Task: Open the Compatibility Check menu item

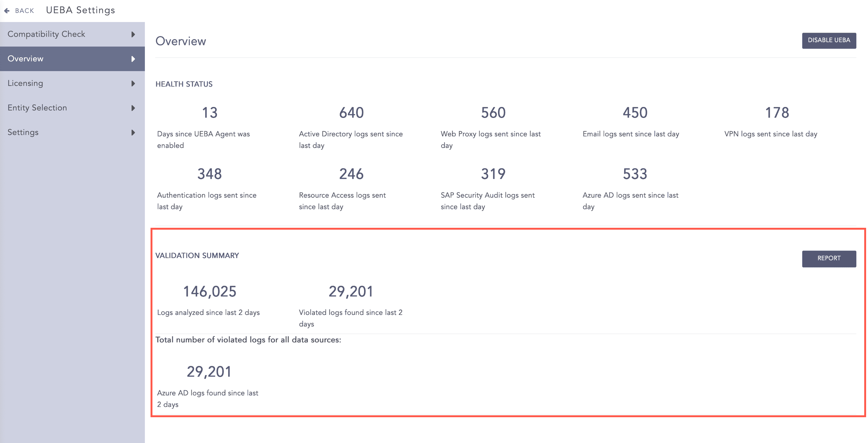Action: [x=47, y=34]
